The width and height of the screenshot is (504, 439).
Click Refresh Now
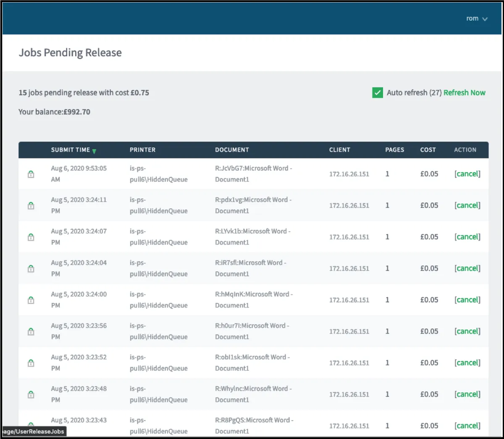[464, 92]
